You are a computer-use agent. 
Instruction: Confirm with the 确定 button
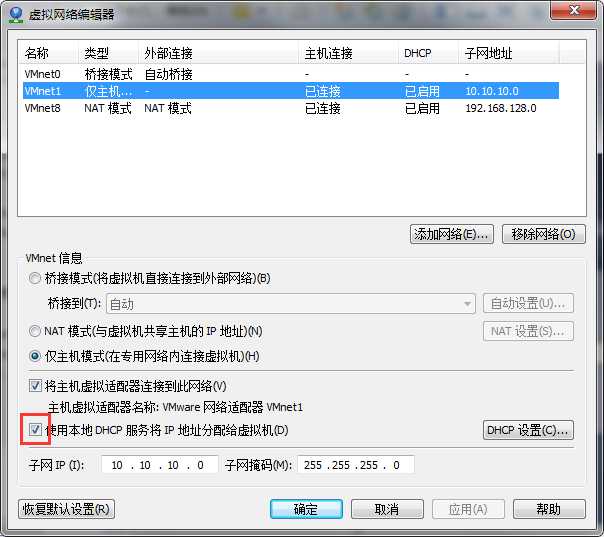[306, 509]
